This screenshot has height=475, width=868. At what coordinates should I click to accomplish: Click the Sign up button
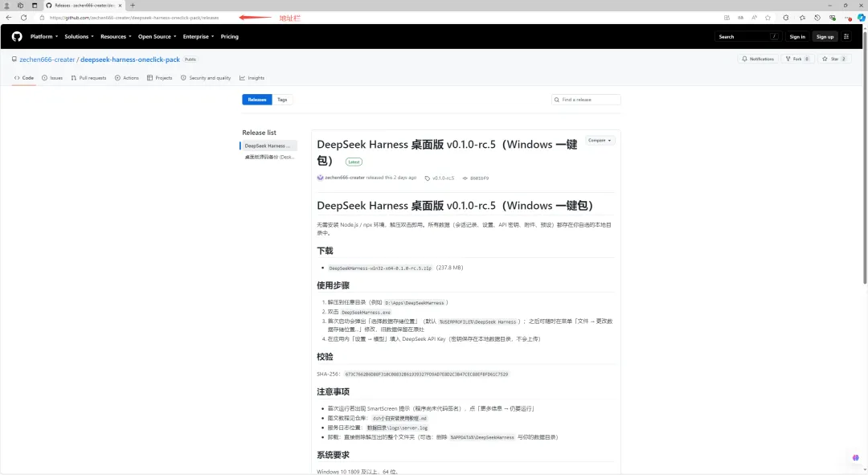[x=825, y=36]
